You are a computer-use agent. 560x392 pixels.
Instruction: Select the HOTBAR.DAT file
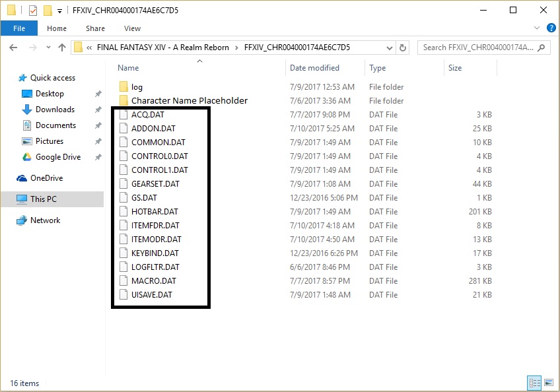pyautogui.click(x=155, y=212)
